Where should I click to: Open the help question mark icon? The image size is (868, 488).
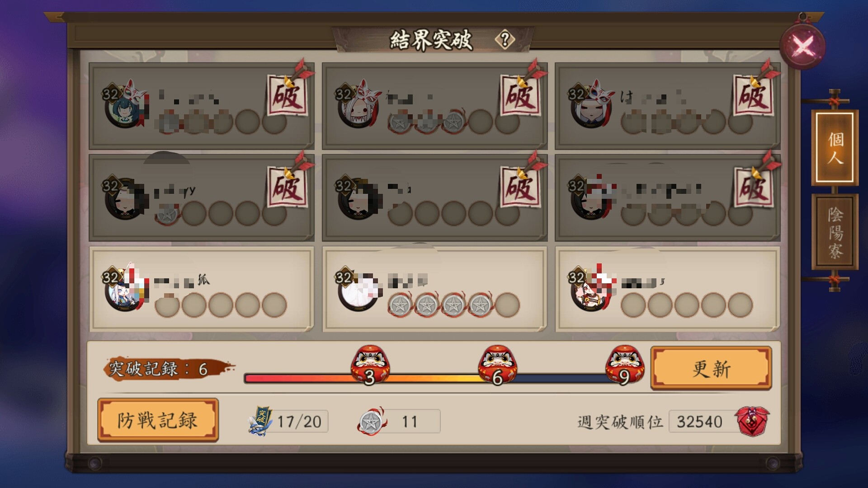tap(505, 40)
